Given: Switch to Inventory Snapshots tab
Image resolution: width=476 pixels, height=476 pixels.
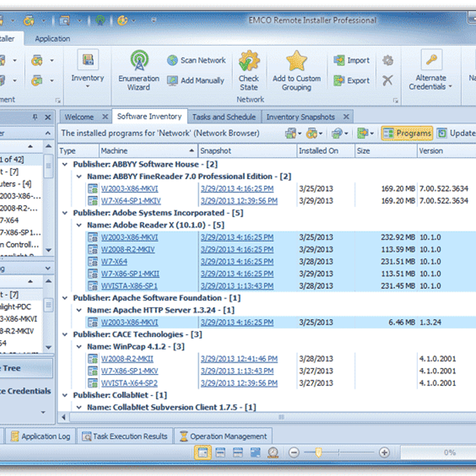Looking at the screenshot, I should point(300,117).
